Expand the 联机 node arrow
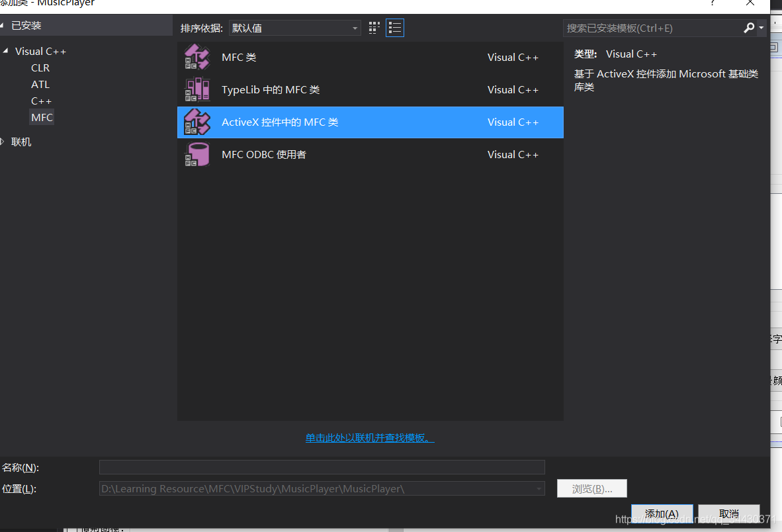782x532 pixels. pyautogui.click(x=3, y=142)
